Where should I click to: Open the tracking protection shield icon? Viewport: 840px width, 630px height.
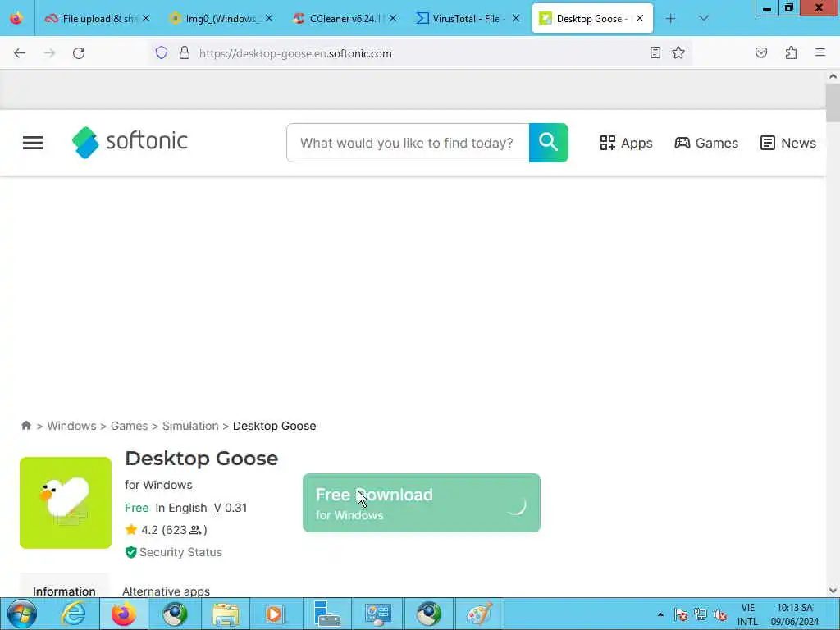click(x=162, y=53)
